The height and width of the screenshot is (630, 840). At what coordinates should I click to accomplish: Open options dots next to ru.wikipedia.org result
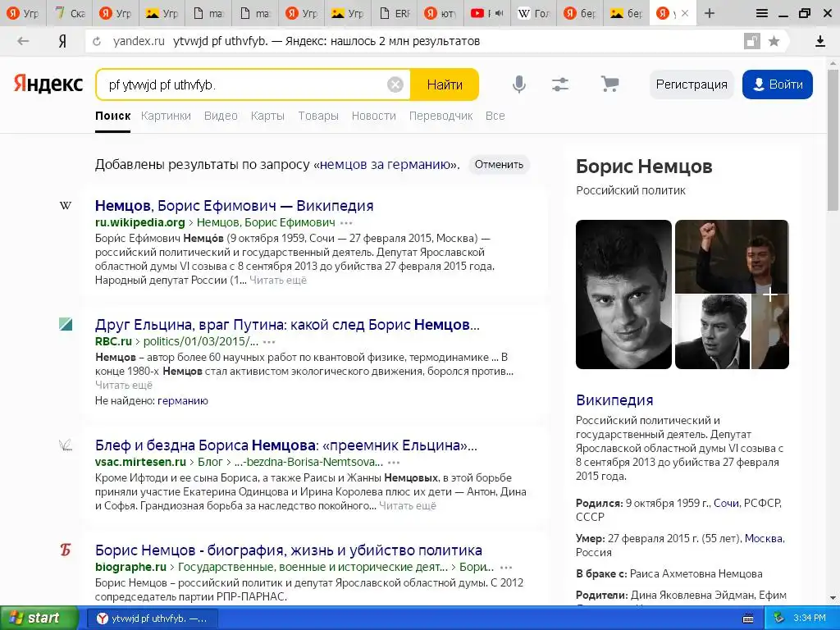pyautogui.click(x=347, y=223)
